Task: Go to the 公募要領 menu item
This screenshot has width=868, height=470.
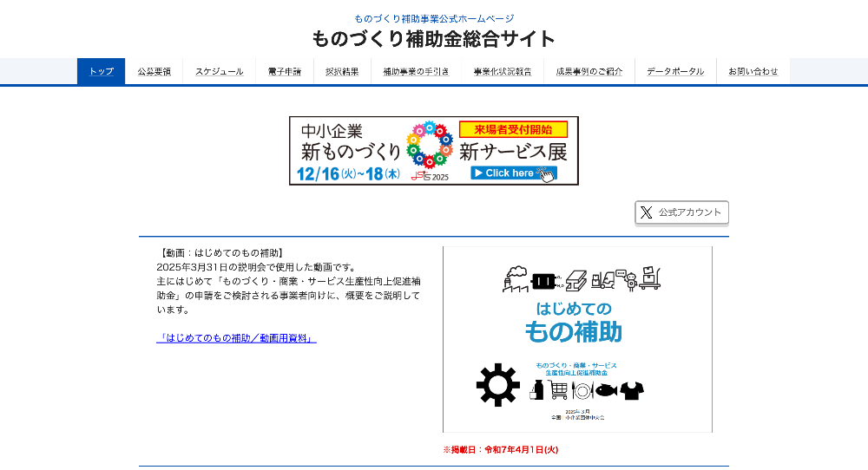Action: coord(154,71)
